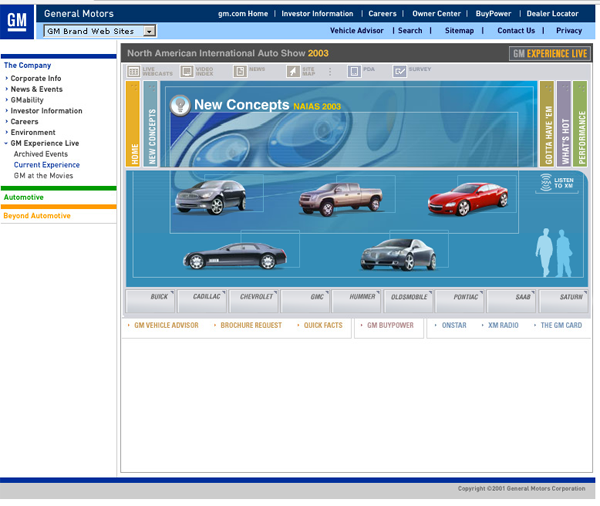Open the Video Index icon

click(187, 71)
